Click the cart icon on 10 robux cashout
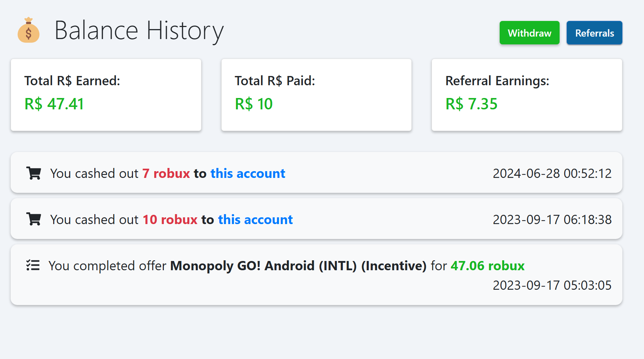The height and width of the screenshot is (359, 644). pyautogui.click(x=34, y=219)
